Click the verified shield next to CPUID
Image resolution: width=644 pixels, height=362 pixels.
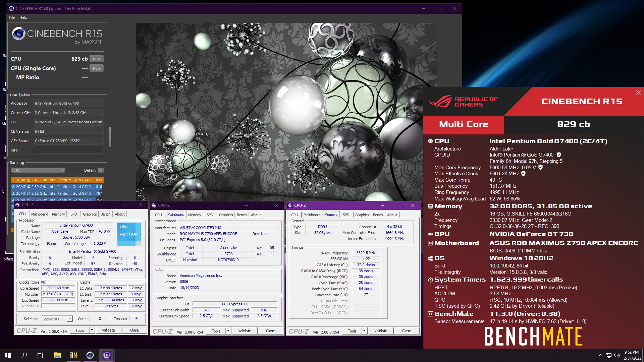[x=558, y=155]
